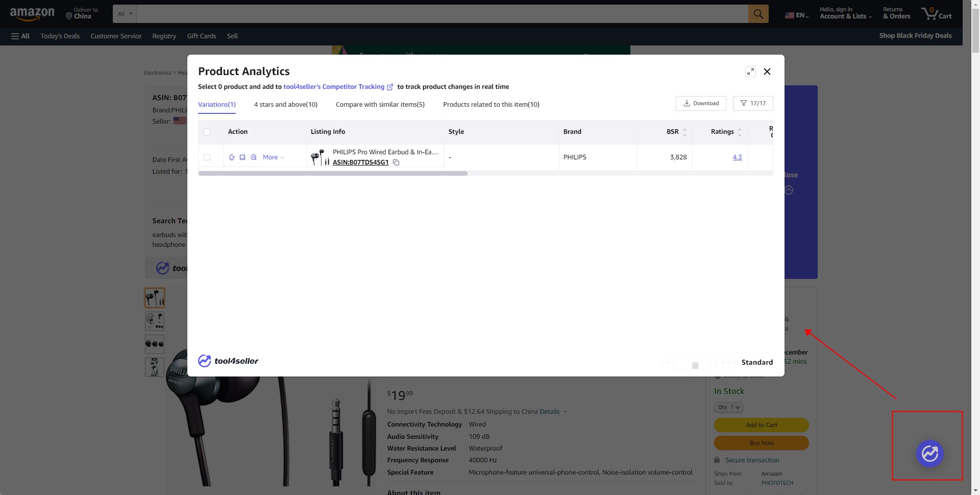Focus the Amazon search input field

coord(442,14)
